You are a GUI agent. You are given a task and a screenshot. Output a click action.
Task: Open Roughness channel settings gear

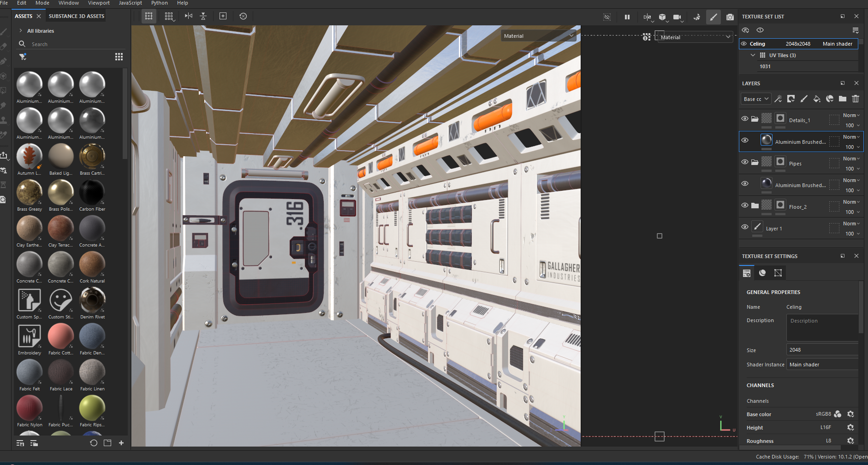point(850,441)
